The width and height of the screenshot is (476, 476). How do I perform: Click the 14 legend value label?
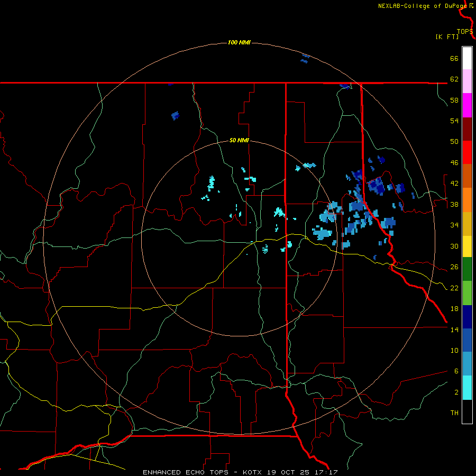[454, 329]
